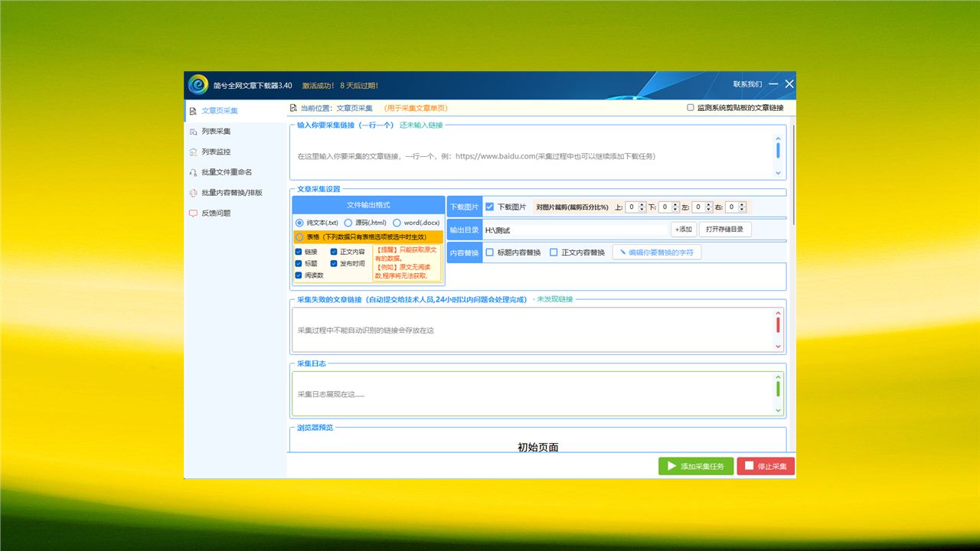Viewport: 980px width, 551px height.
Task: Click the down arrow in the failed-links box
Action: 779,347
